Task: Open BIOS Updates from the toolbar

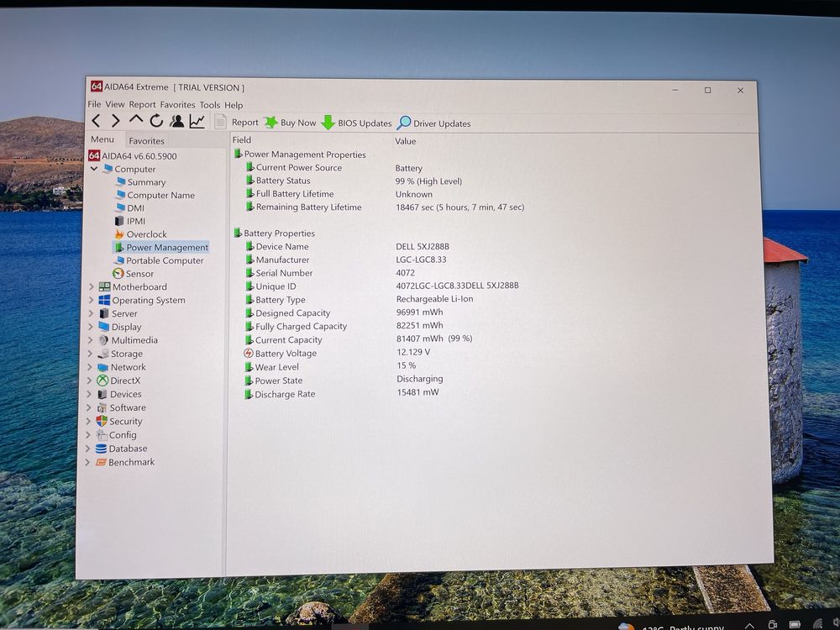Action: pyautogui.click(x=357, y=123)
